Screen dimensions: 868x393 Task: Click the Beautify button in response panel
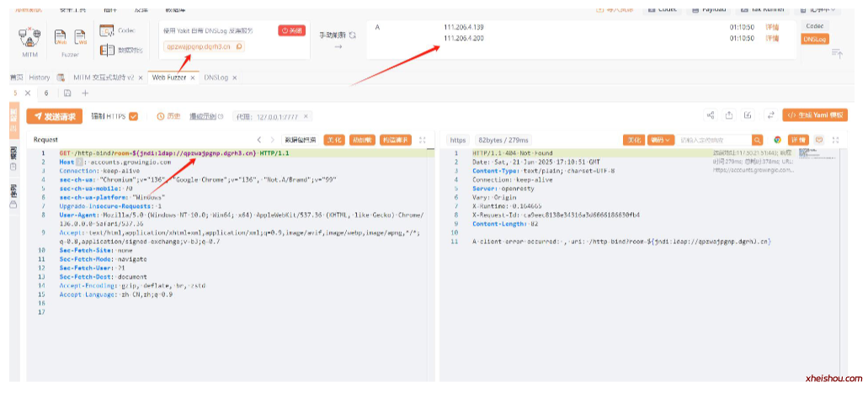(634, 140)
